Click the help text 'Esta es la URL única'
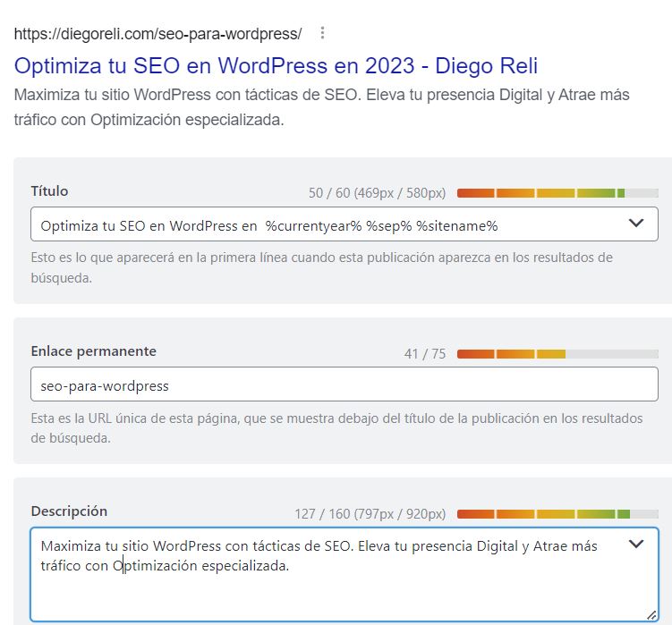 pyautogui.click(x=336, y=428)
